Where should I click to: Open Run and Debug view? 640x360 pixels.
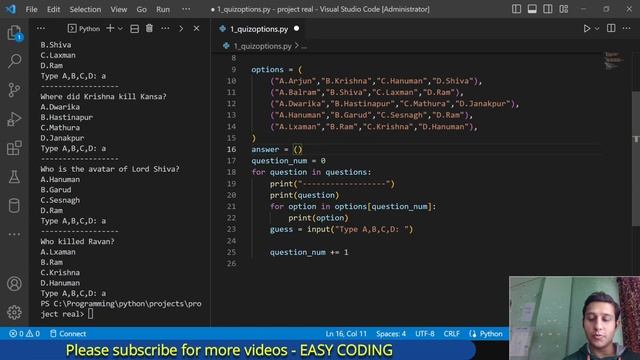point(14,119)
